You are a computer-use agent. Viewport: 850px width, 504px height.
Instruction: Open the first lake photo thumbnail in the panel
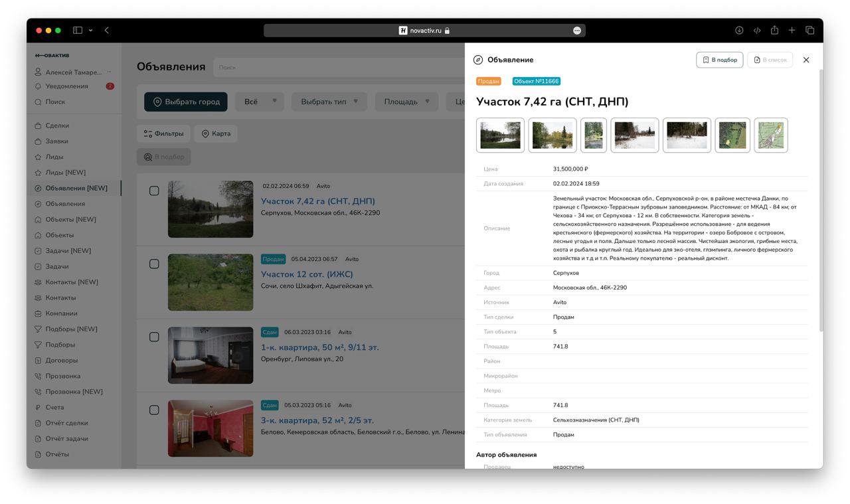point(500,135)
